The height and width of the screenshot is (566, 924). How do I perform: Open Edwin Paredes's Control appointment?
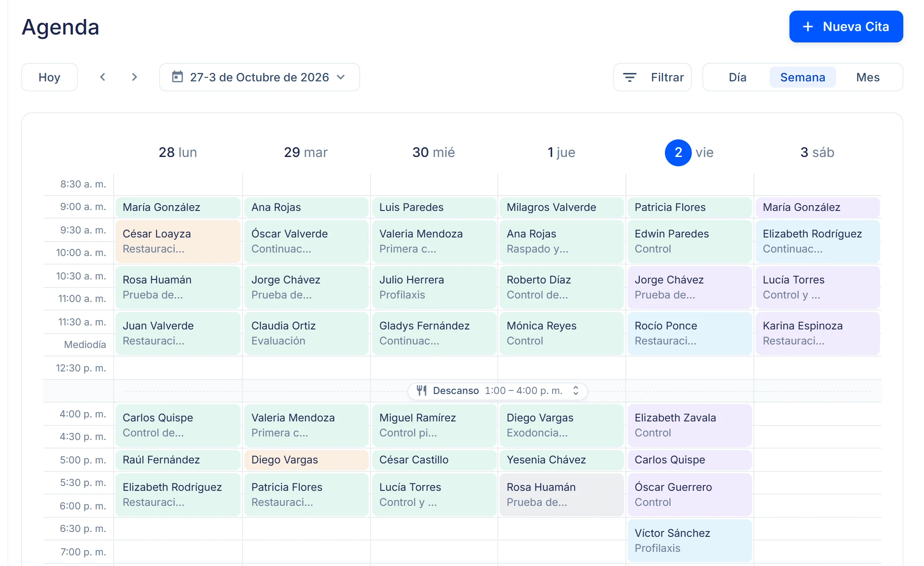click(x=690, y=241)
